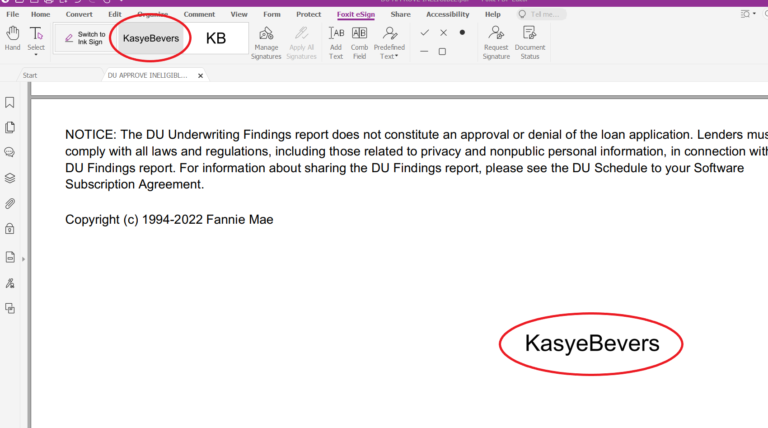Select the Comb Field tool
768x428 pixels.
(x=359, y=40)
